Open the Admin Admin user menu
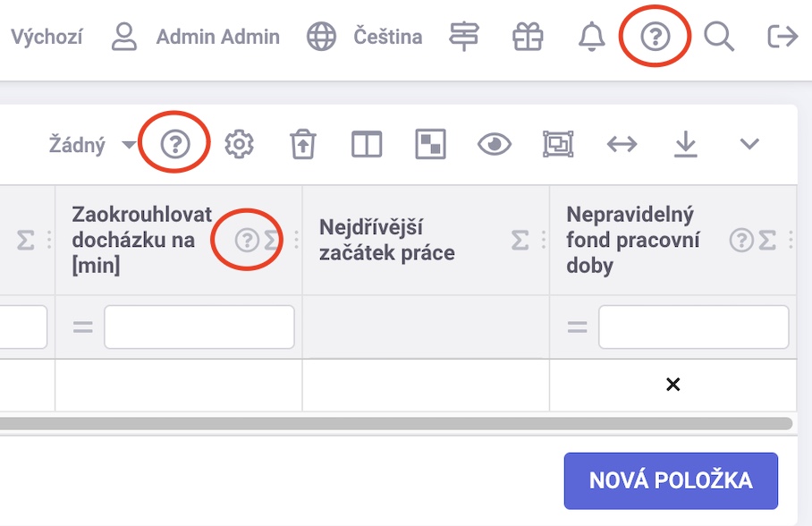This screenshot has height=526, width=812. click(195, 37)
